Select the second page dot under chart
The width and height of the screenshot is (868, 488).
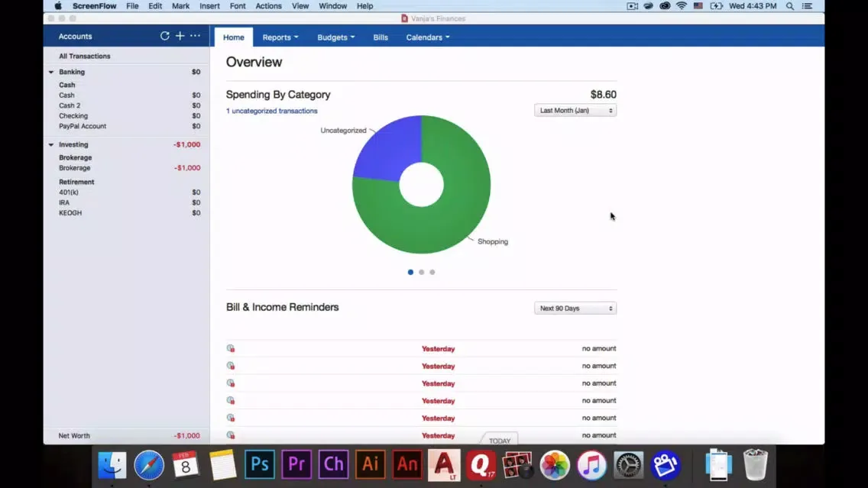click(422, 272)
